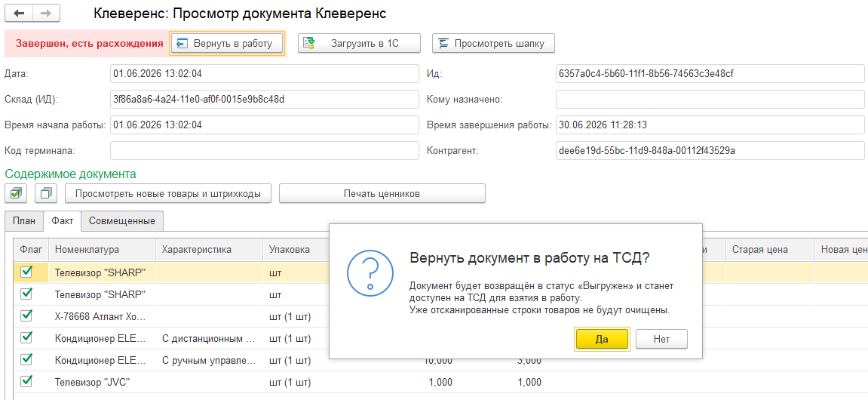Check all rows icon button
The width and height of the screenshot is (868, 400).
pyautogui.click(x=16, y=193)
